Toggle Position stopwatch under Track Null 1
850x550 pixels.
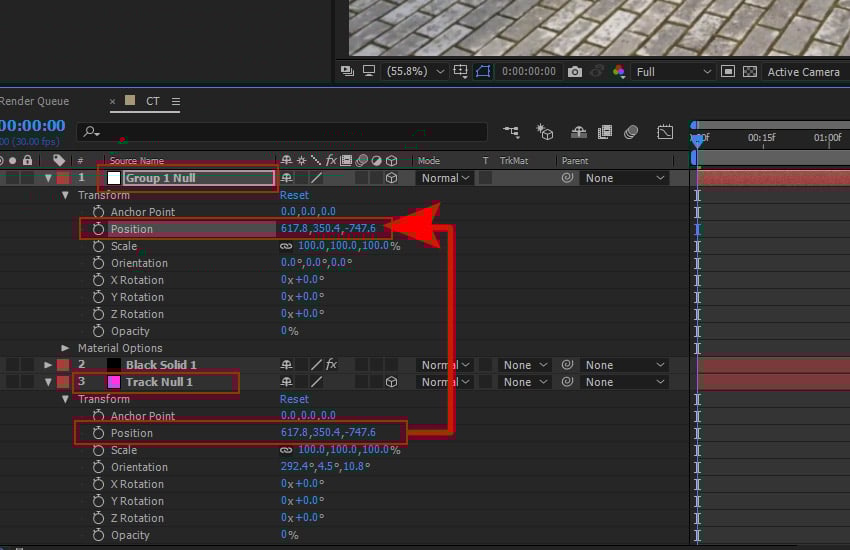[x=98, y=433]
